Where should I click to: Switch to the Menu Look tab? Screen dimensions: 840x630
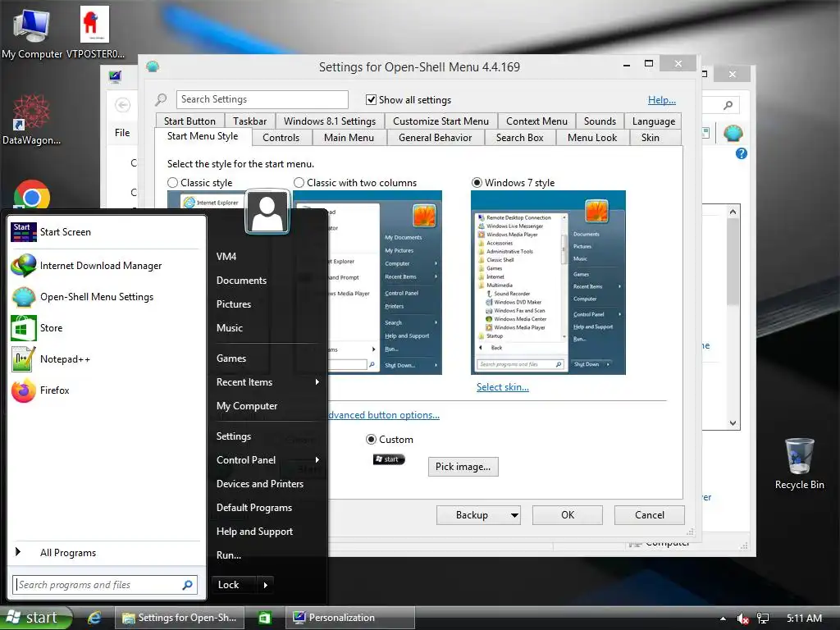(x=592, y=138)
